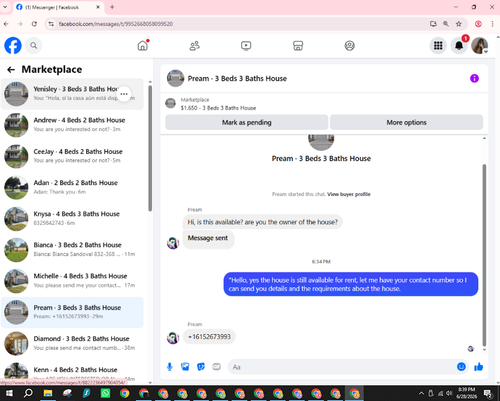Click the $1,650 listing thumbnail under Marketplace
500x401 pixels.
[171, 103]
